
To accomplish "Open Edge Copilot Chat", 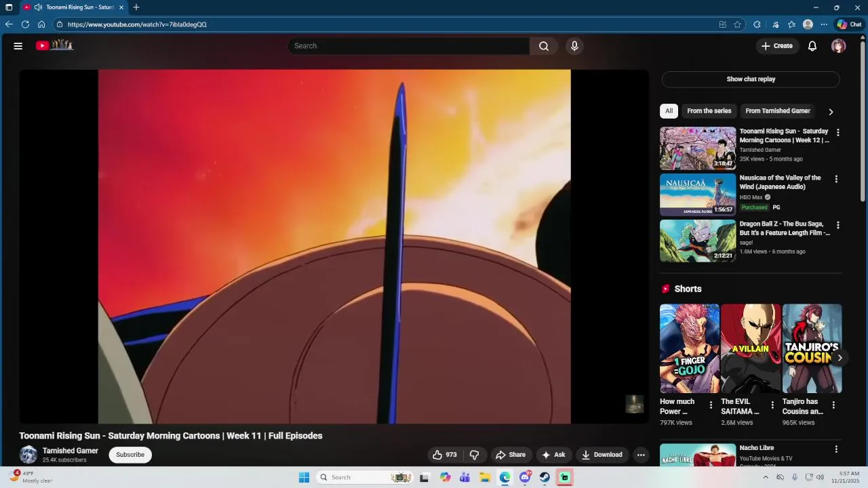I will (x=850, y=24).
